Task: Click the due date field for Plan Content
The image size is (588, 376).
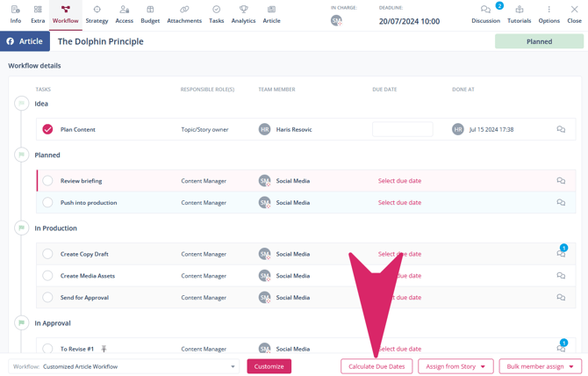Action: 402,129
